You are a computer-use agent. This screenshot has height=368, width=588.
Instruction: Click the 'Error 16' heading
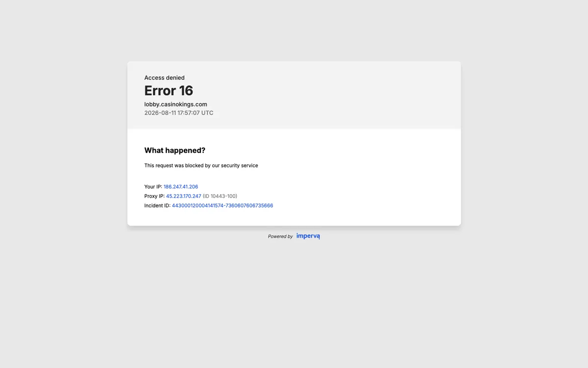[169, 91]
